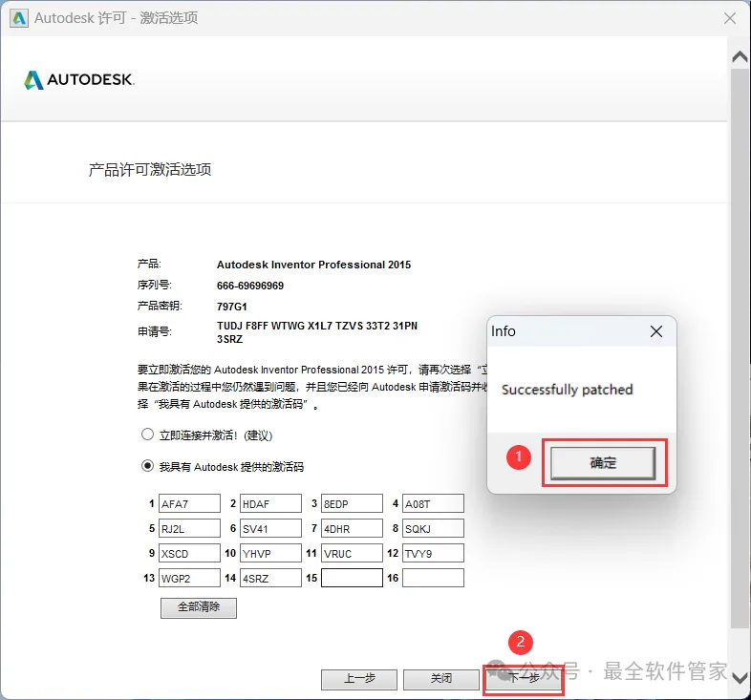This screenshot has width=751, height=700.
Task: Proceed with the 下一步 button
Action: 524,679
